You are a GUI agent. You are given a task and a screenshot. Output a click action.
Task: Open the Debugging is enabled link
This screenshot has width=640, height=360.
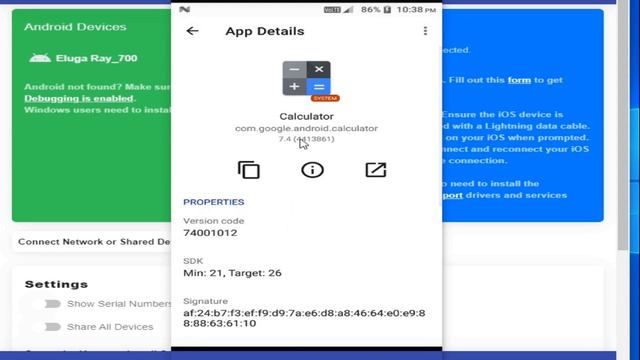coord(79,98)
